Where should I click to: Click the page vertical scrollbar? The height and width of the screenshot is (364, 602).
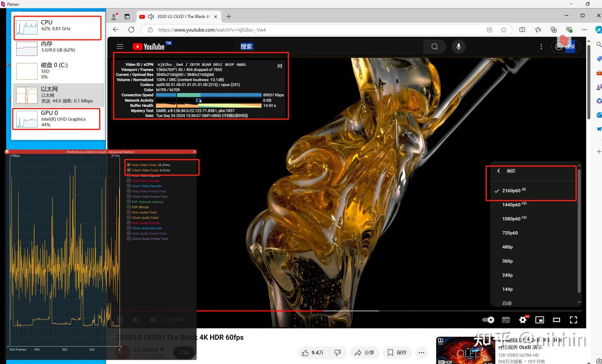point(589,81)
